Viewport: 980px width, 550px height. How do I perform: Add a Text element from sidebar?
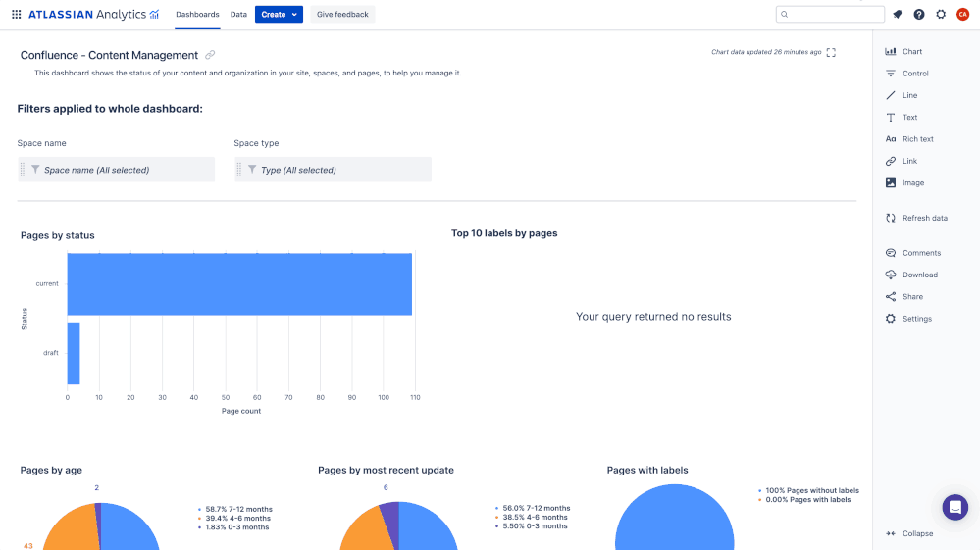[x=902, y=117]
